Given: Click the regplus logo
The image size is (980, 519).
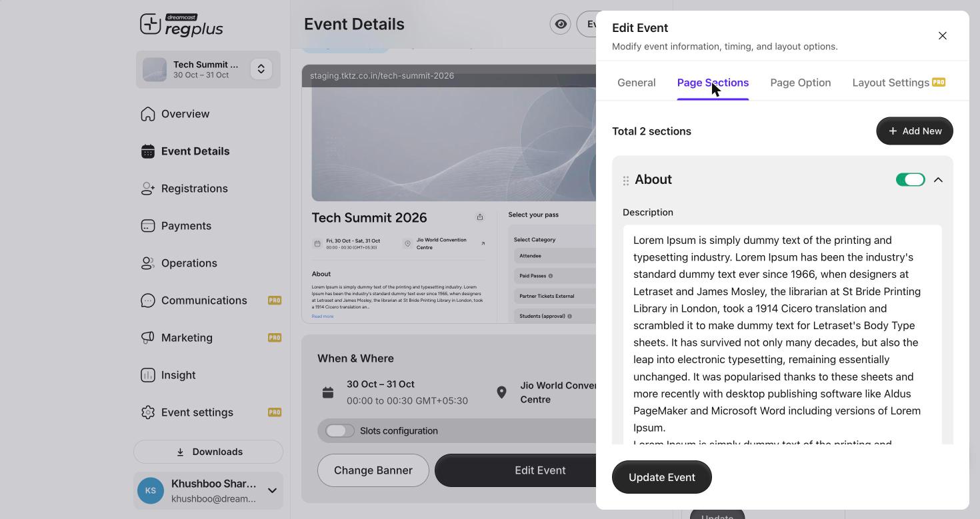Looking at the screenshot, I should coord(181,25).
